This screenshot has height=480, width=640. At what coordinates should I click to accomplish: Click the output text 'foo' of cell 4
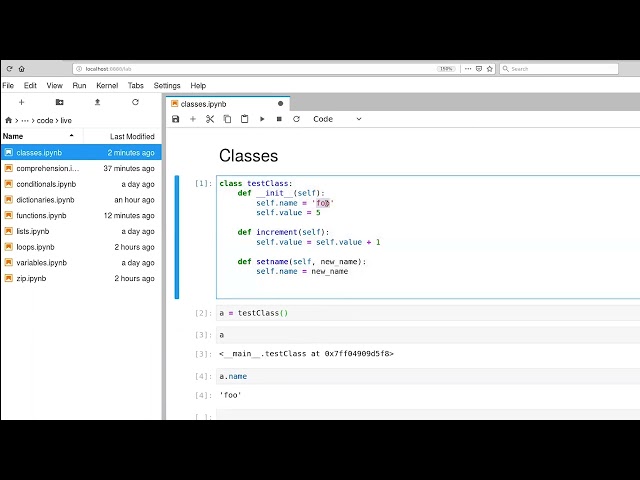[x=230, y=395]
